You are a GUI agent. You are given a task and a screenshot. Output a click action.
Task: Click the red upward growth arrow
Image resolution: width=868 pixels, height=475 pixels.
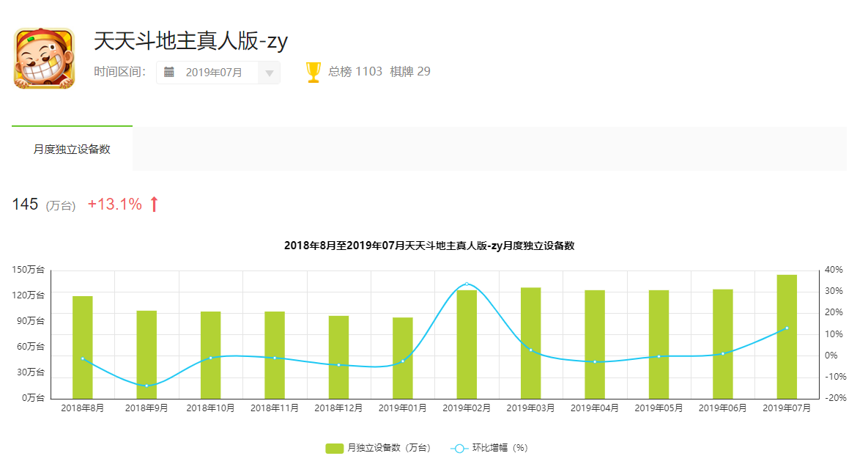click(x=154, y=205)
